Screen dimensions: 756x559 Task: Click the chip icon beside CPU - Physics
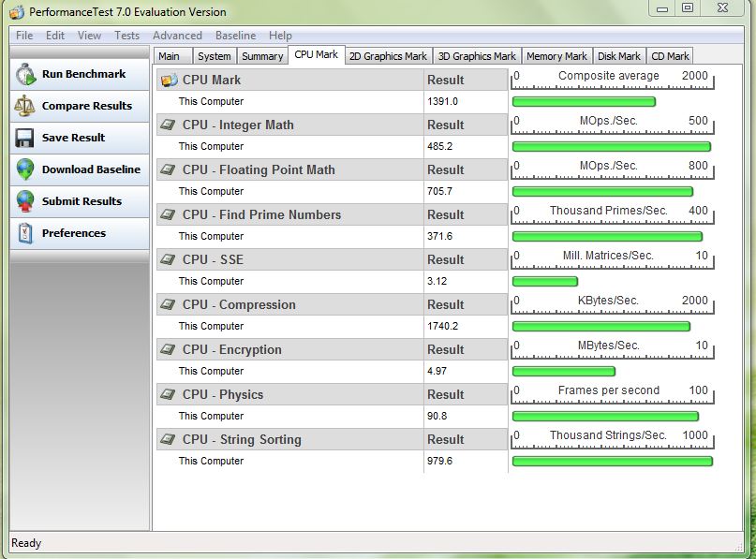pyautogui.click(x=168, y=395)
